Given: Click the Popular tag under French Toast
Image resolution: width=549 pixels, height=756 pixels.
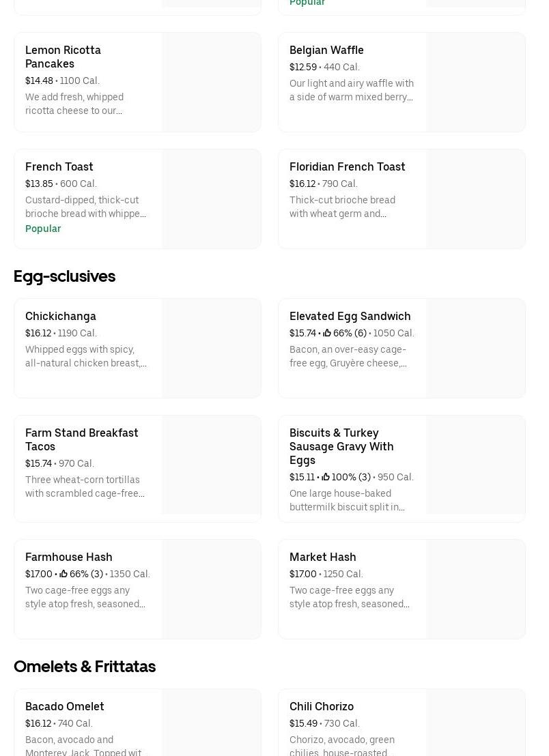Looking at the screenshot, I should 43,229.
